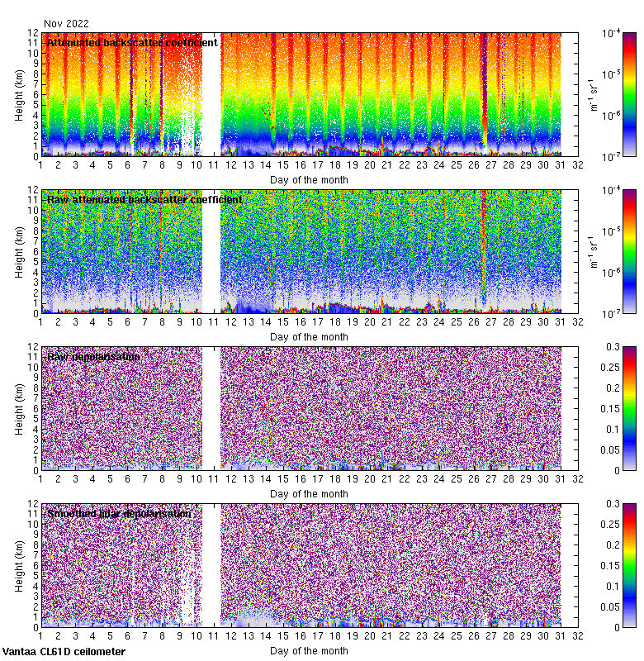This screenshot has width=644, height=661.
Task: Select the 'Smoothed lidar depolarisation' panel title
Action: click(119, 513)
